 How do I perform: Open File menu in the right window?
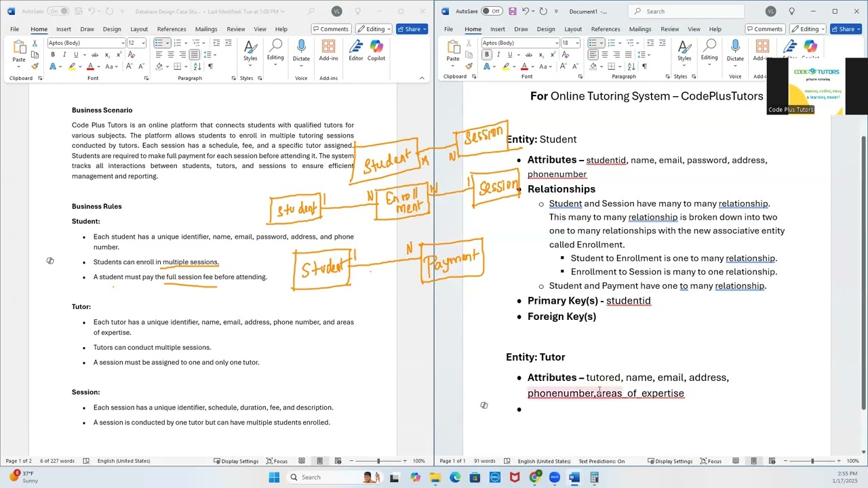[x=448, y=29]
